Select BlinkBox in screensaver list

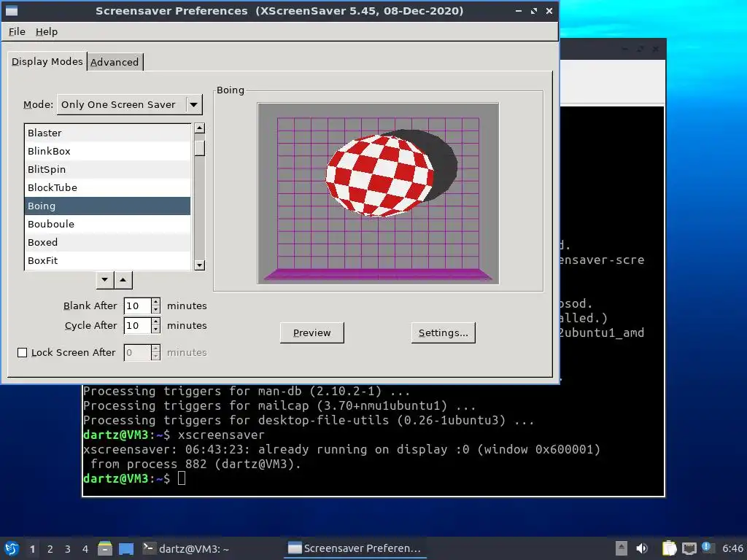point(107,151)
